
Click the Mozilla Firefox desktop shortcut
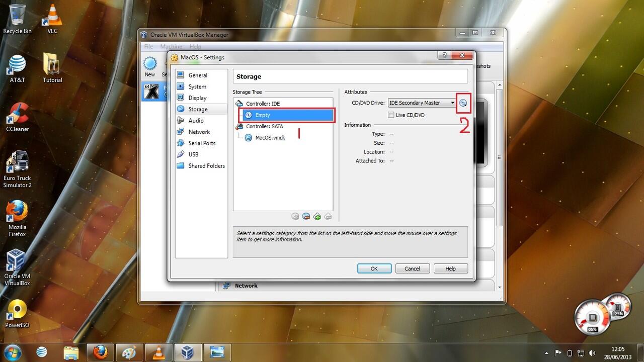tap(18, 219)
